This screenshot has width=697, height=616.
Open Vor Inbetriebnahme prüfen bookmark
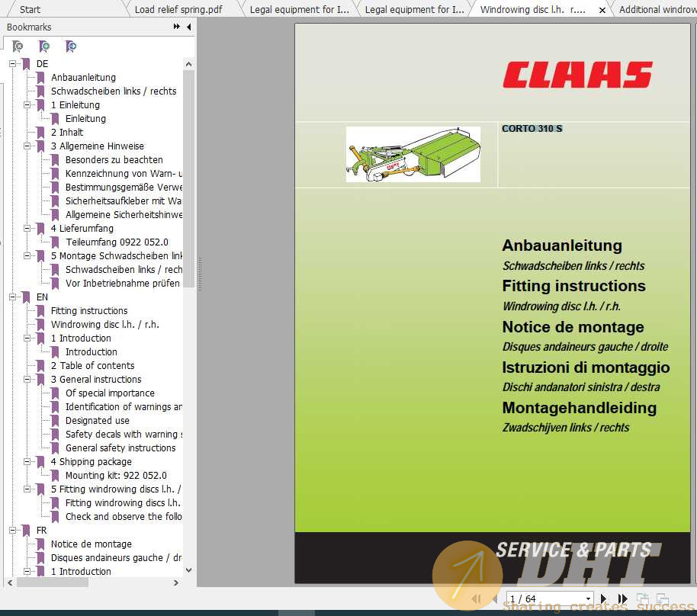[122, 283]
